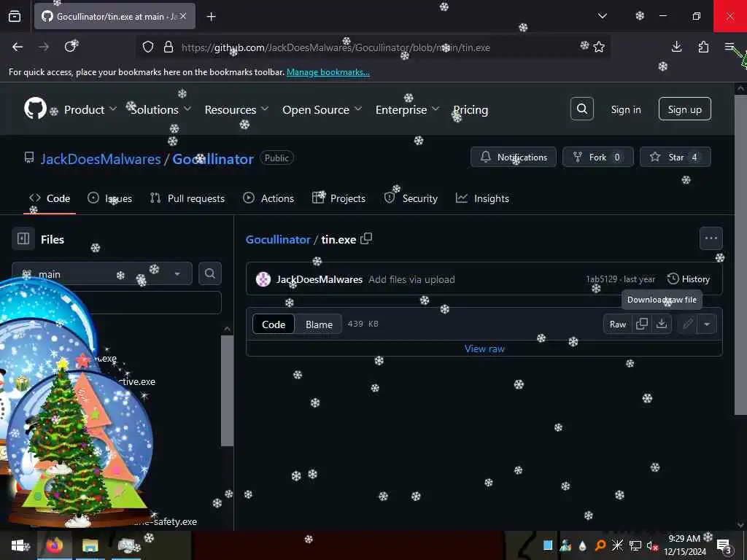The height and width of the screenshot is (560, 747).
Task: Click the file tree scrollbar
Action: click(228, 391)
